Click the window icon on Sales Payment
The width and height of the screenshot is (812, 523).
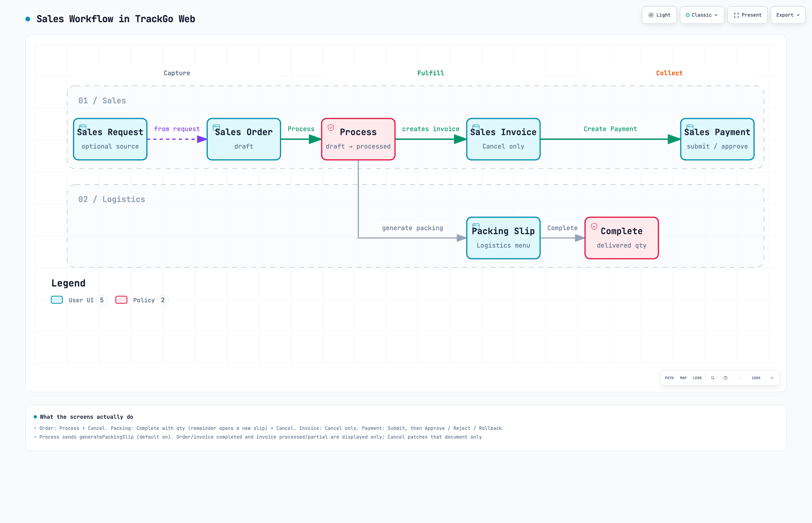click(x=690, y=128)
